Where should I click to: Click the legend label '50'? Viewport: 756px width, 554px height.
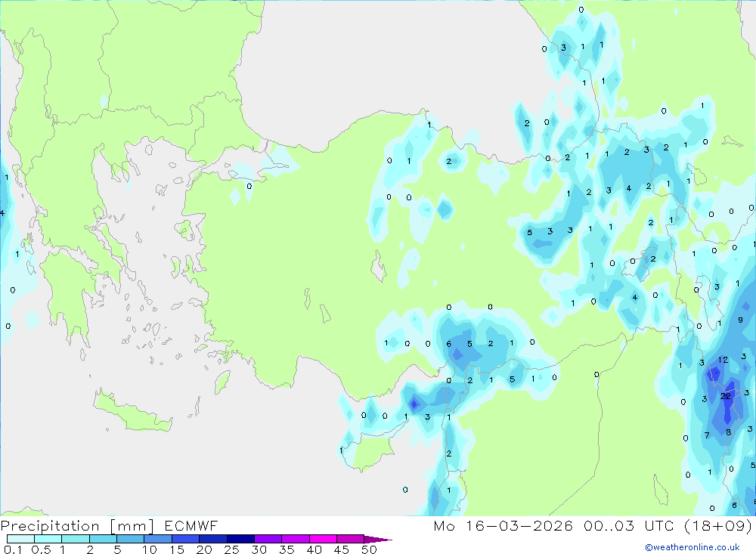tap(369, 549)
